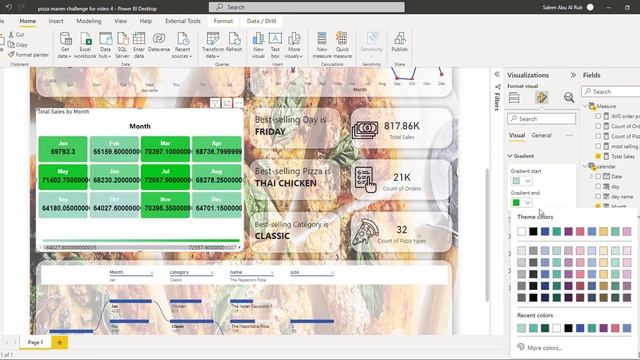Open the Analytics magnifier icon in Visualizations
Image resolution: width=640 pixels, height=360 pixels.
point(569,98)
